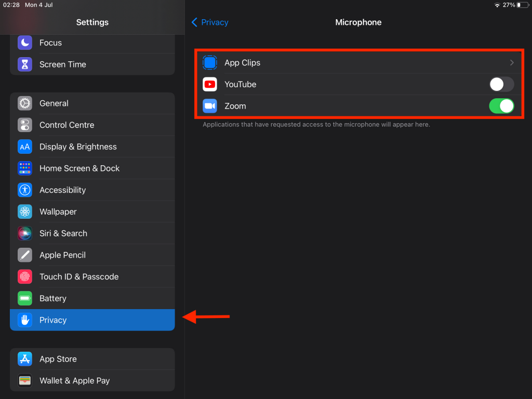Open Screen Time settings
The height and width of the screenshot is (399, 532).
(x=92, y=64)
